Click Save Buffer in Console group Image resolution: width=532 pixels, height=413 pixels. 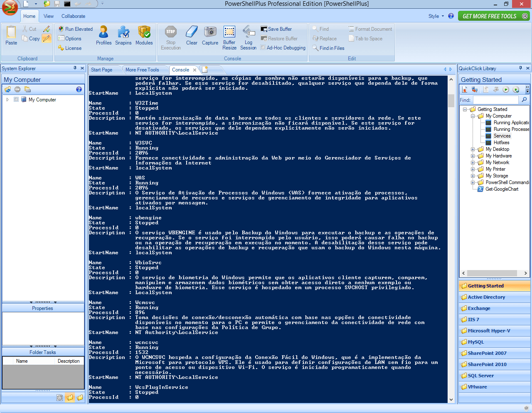[x=276, y=29]
